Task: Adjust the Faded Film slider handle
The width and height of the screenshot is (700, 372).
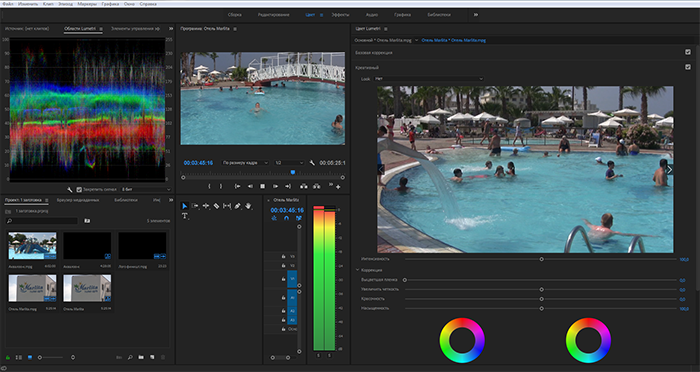Action: [405, 280]
